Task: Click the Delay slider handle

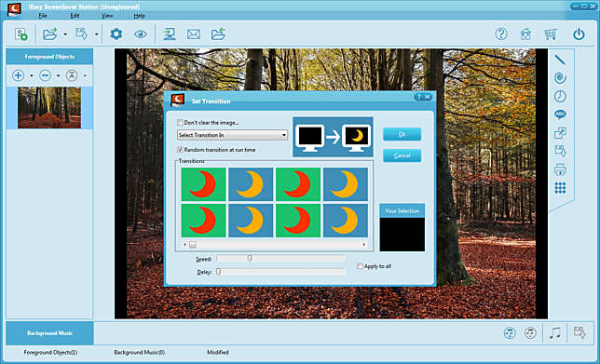Action: (x=219, y=272)
